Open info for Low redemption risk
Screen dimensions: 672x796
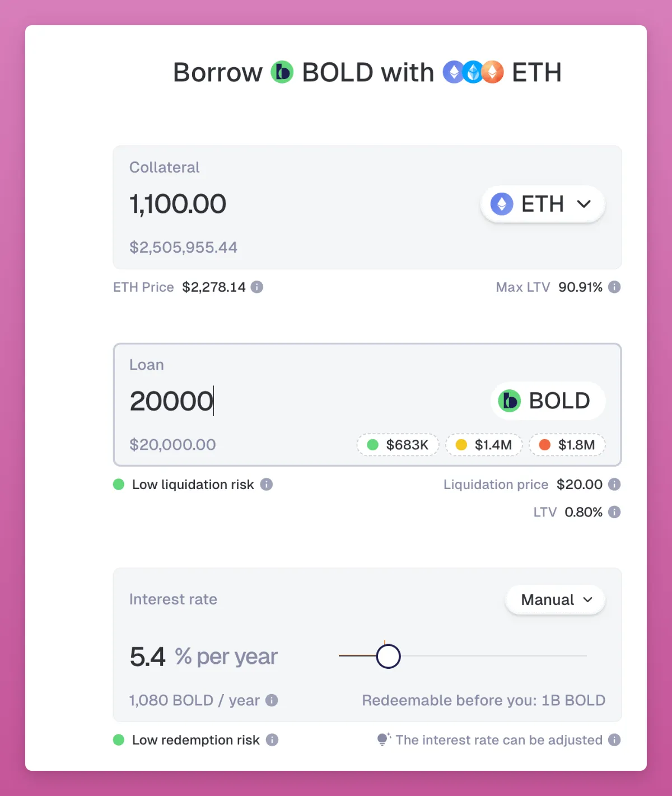(272, 740)
